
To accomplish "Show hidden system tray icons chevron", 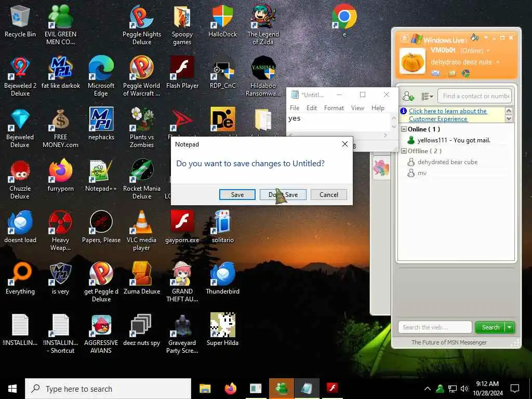I will tap(428, 389).
